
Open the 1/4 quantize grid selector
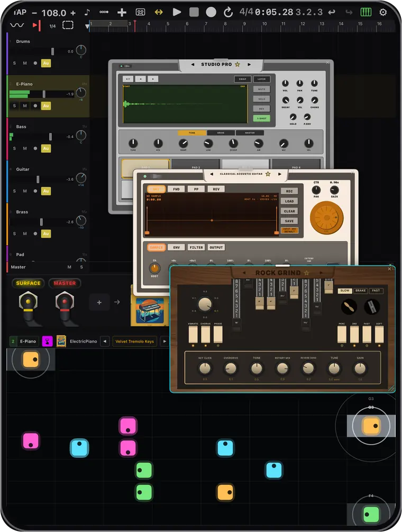point(52,26)
